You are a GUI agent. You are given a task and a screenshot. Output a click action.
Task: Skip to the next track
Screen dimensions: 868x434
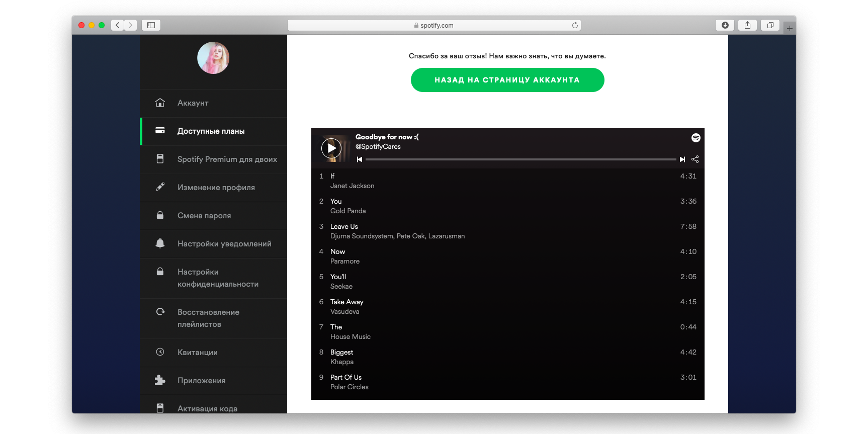tap(682, 159)
